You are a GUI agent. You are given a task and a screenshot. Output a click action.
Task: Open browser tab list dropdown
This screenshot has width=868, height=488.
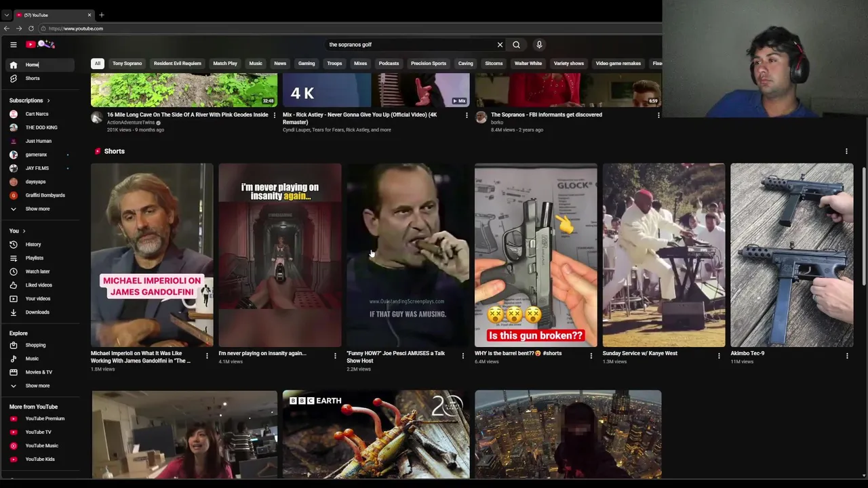[6, 15]
